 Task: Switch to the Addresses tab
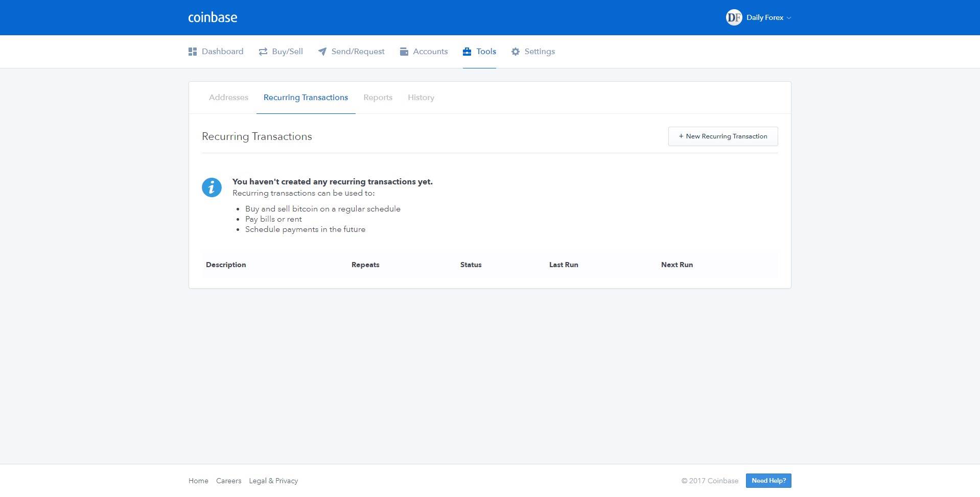228,98
